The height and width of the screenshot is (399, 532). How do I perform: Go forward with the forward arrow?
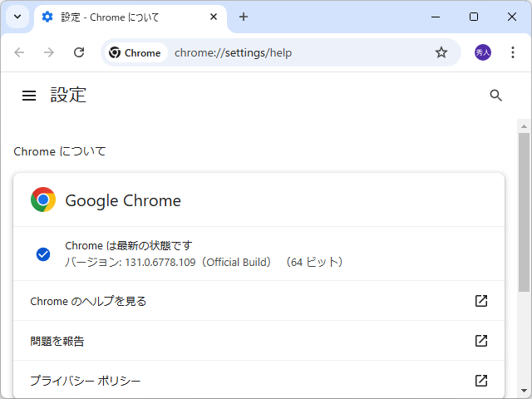click(49, 52)
